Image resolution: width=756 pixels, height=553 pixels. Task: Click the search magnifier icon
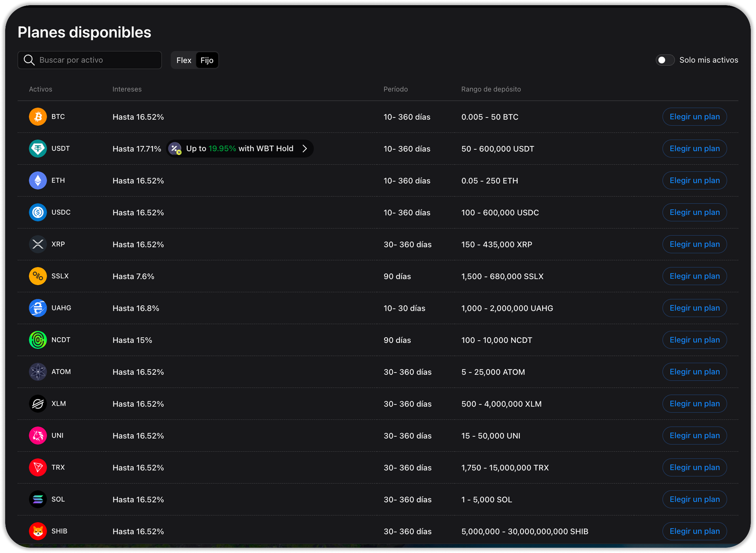pyautogui.click(x=29, y=60)
